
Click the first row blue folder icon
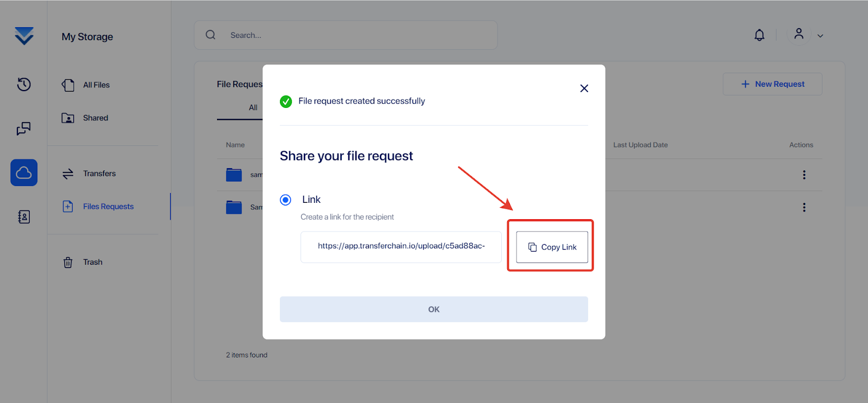(234, 175)
